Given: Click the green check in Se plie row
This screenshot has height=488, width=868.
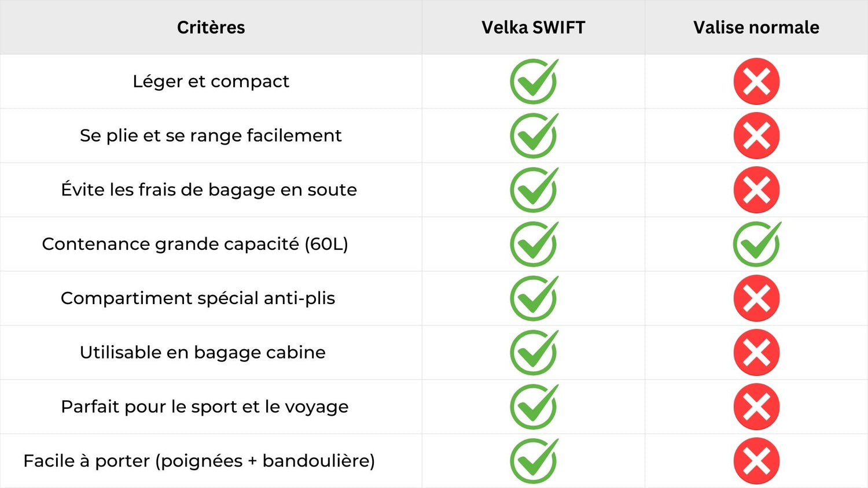Looking at the screenshot, I should (x=534, y=136).
